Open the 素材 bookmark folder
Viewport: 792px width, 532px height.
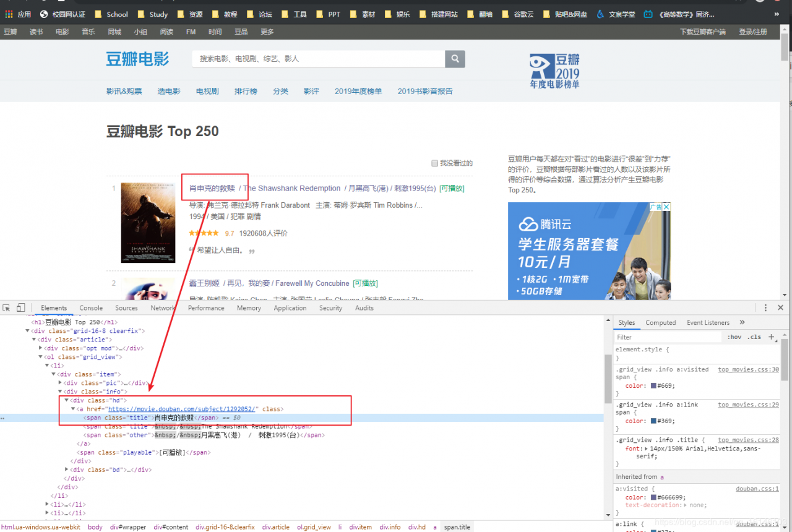(x=362, y=14)
